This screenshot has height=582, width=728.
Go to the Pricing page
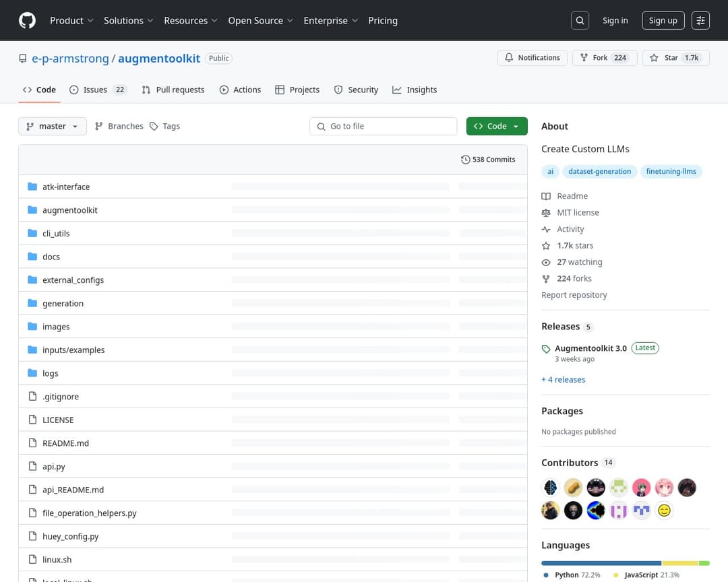tap(383, 20)
